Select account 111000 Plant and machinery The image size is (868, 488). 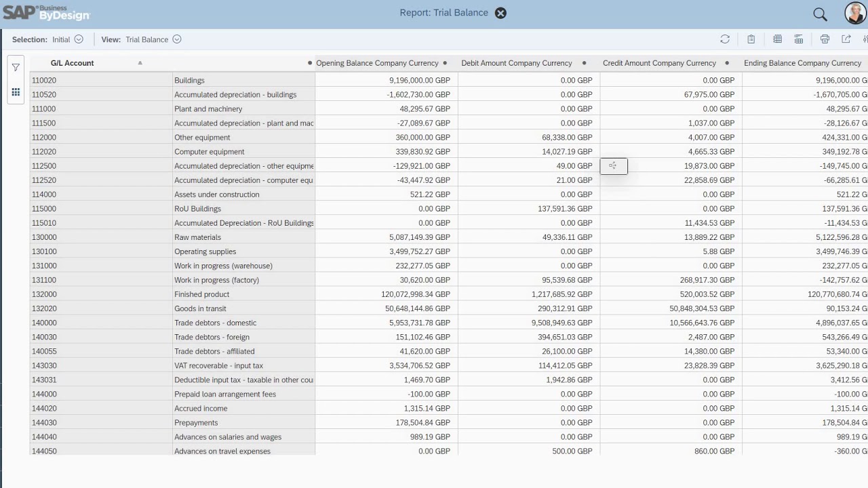pyautogui.click(x=208, y=108)
